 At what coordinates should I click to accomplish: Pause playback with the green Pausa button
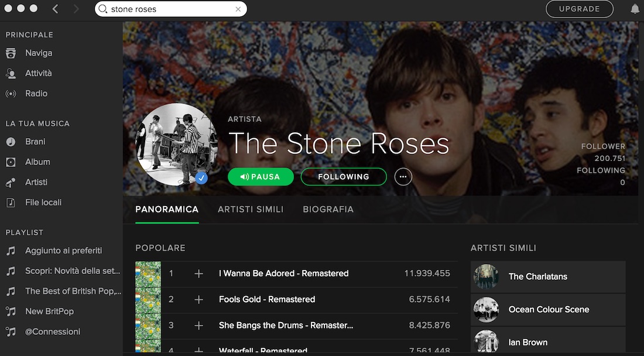point(261,176)
